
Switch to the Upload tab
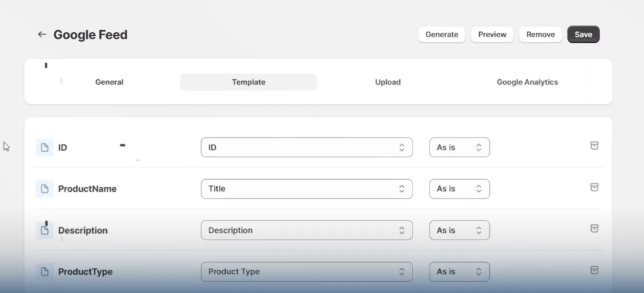click(387, 82)
